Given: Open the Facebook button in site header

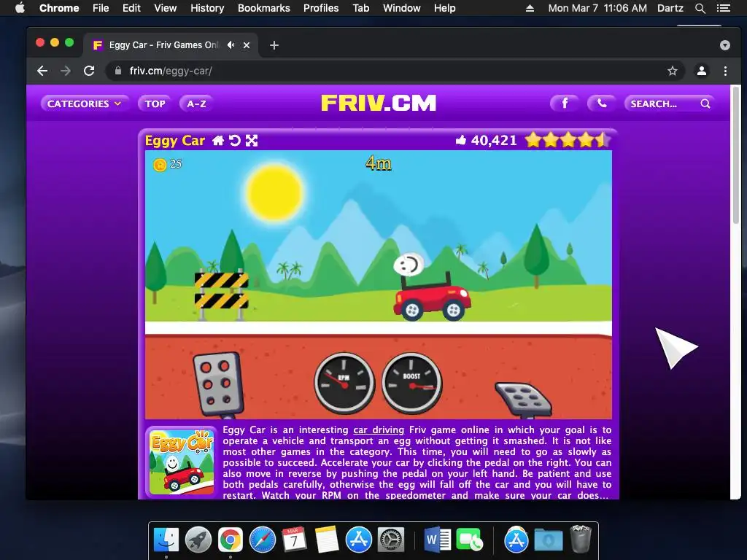Looking at the screenshot, I should (565, 104).
